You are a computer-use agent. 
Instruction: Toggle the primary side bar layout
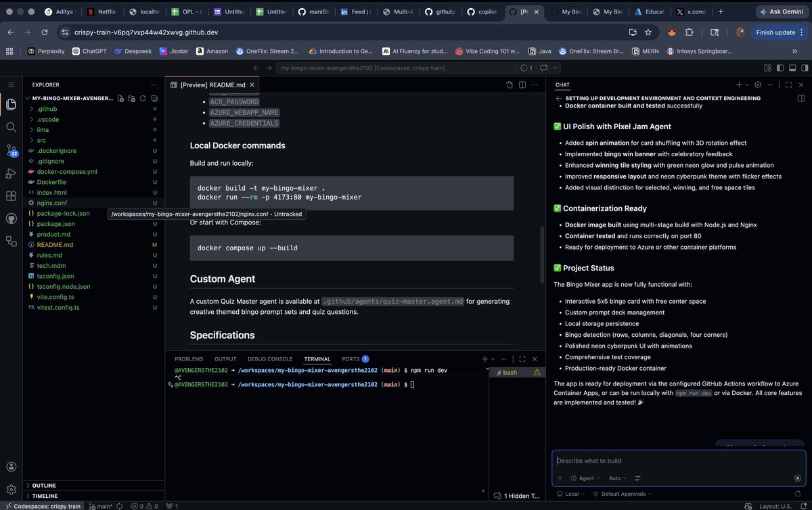coord(780,68)
